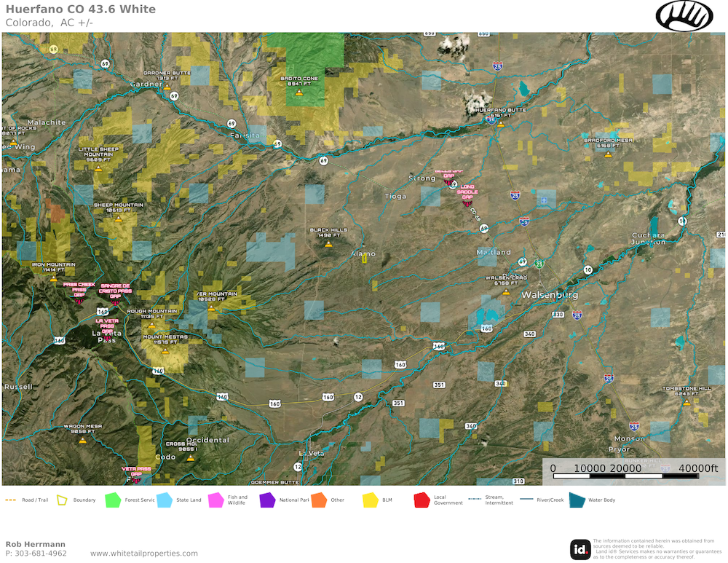Screen dimensions: 728x563
Task: Select the Black Hills summit marker
Action: click(328, 245)
